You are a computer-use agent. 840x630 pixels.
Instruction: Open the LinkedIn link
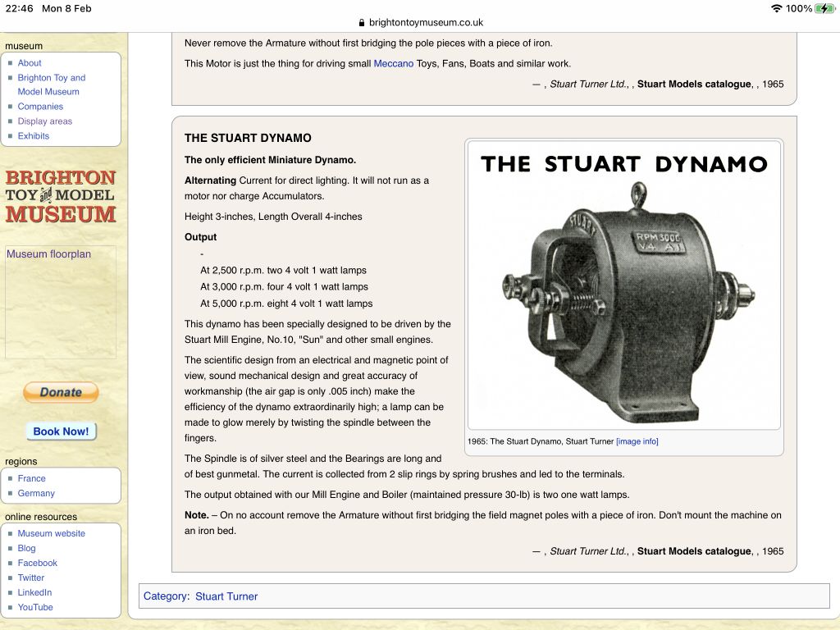coord(34,592)
